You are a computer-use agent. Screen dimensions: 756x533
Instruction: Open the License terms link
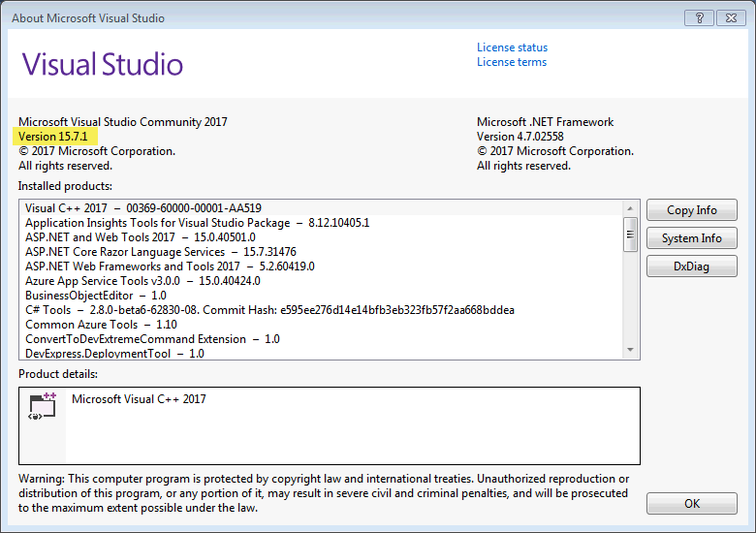pyautogui.click(x=512, y=62)
